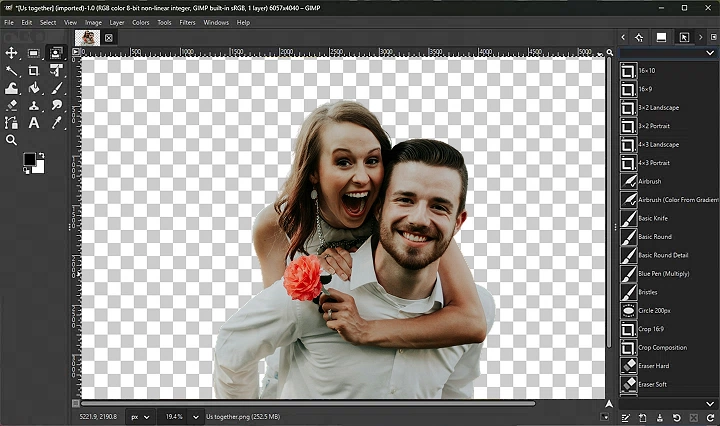Select the Crop tool in toolbox
The image size is (720, 426).
point(34,71)
